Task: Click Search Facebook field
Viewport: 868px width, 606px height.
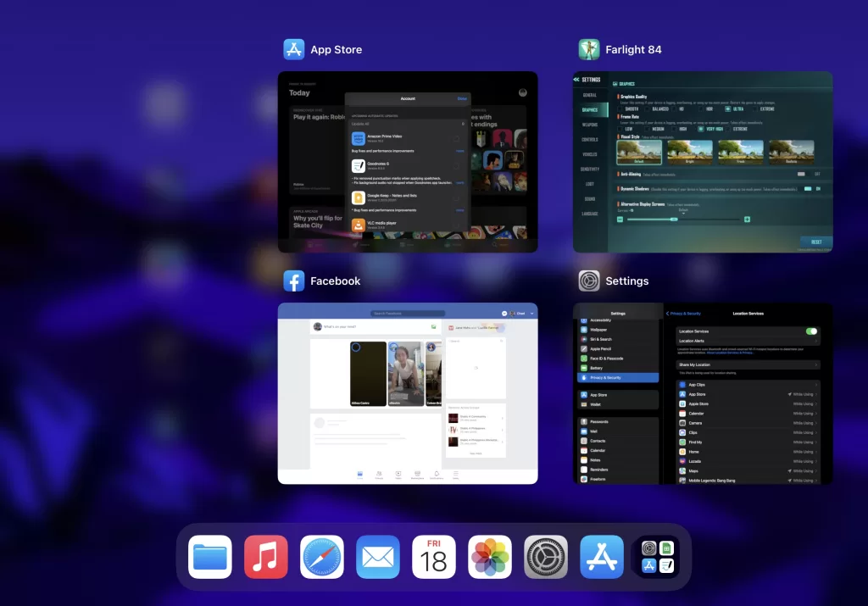Action: tap(408, 314)
